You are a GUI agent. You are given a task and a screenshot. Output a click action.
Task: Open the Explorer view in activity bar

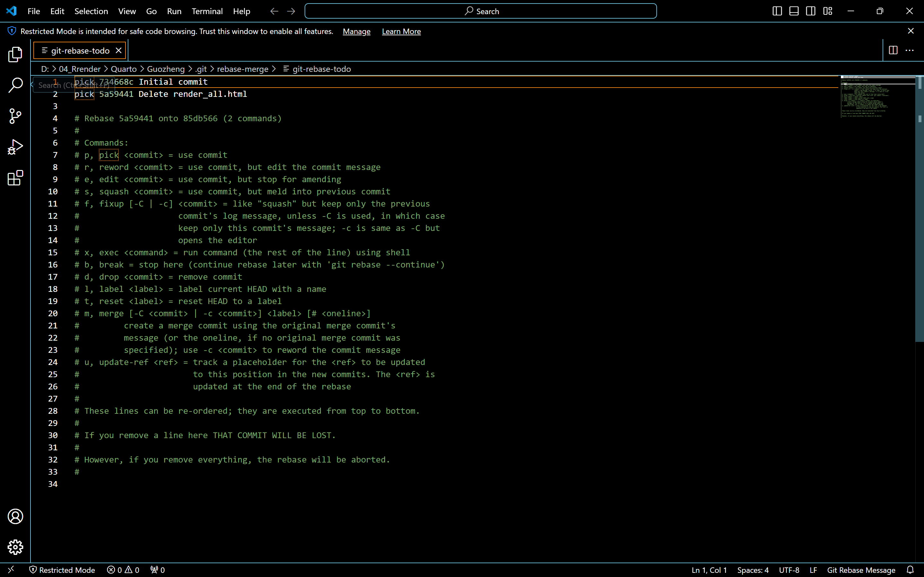point(15,55)
